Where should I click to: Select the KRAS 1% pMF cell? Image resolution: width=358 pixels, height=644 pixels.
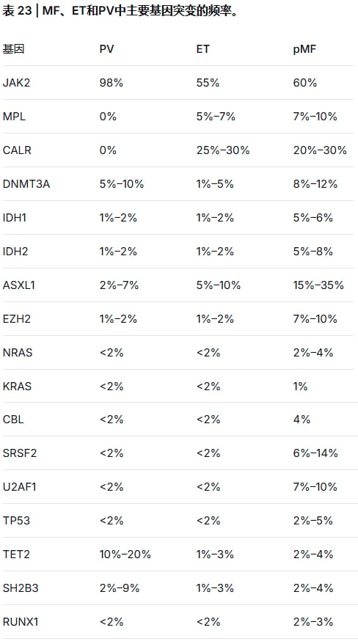click(x=300, y=386)
